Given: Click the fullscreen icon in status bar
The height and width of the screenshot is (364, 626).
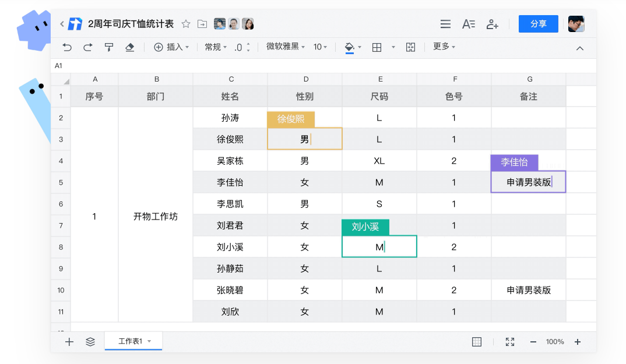Looking at the screenshot, I should (510, 342).
